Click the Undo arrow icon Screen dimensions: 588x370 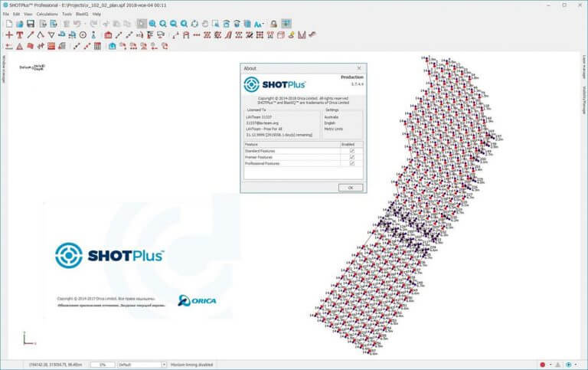coord(77,24)
